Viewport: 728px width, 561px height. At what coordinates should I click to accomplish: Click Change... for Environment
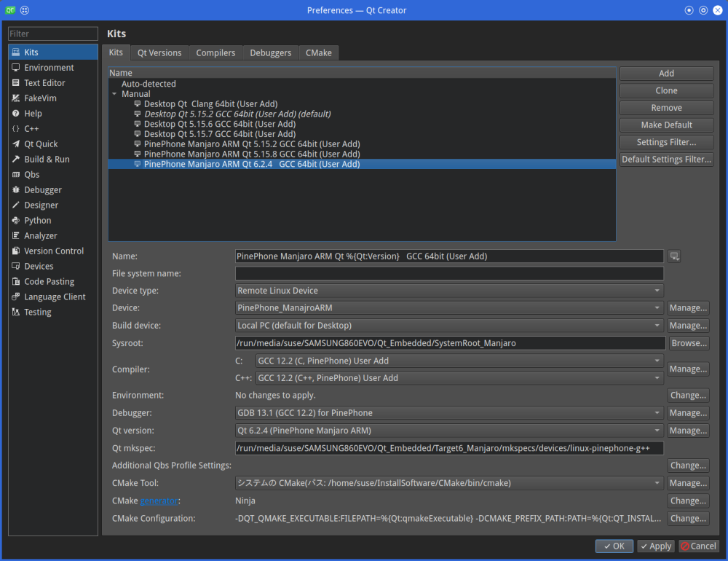point(688,395)
